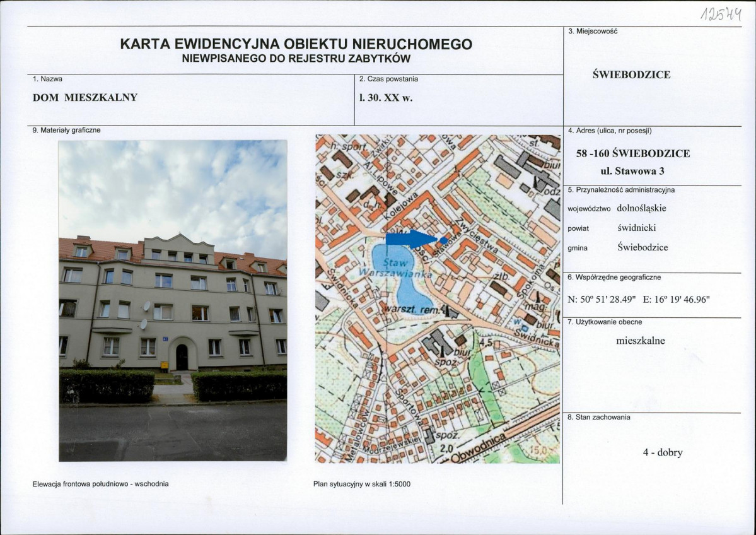The width and height of the screenshot is (756, 535).
Task: Click the label 9. Materiały graficzne
Action: click(x=67, y=130)
